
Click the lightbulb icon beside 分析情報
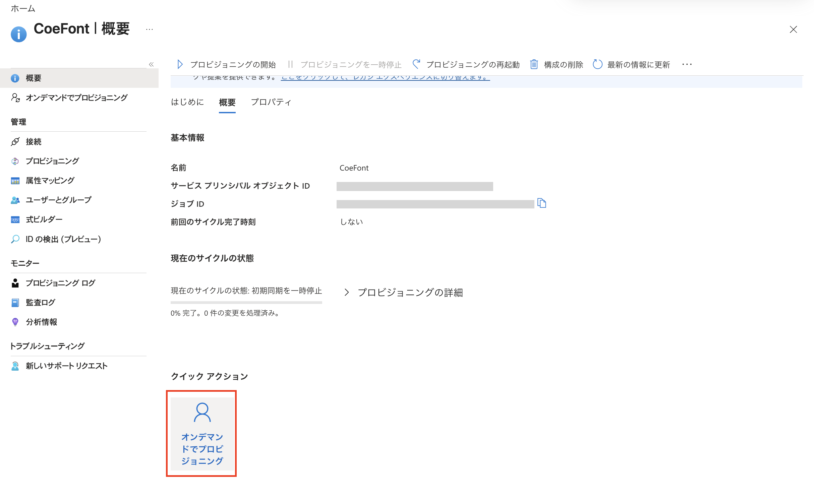(15, 322)
